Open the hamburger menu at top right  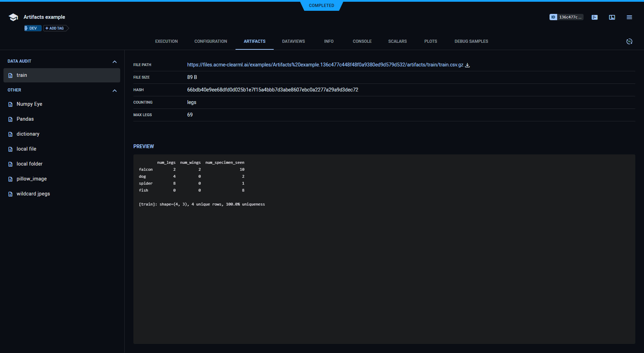(629, 17)
